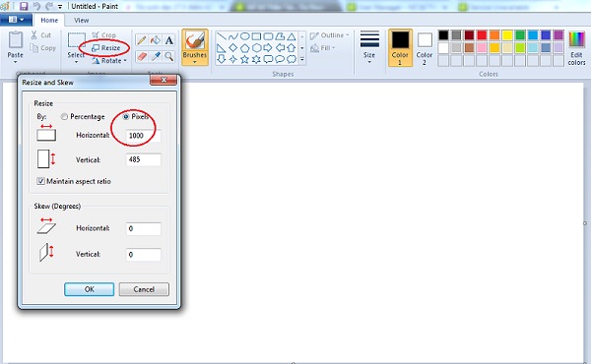Pick the Eraser tool

click(142, 56)
